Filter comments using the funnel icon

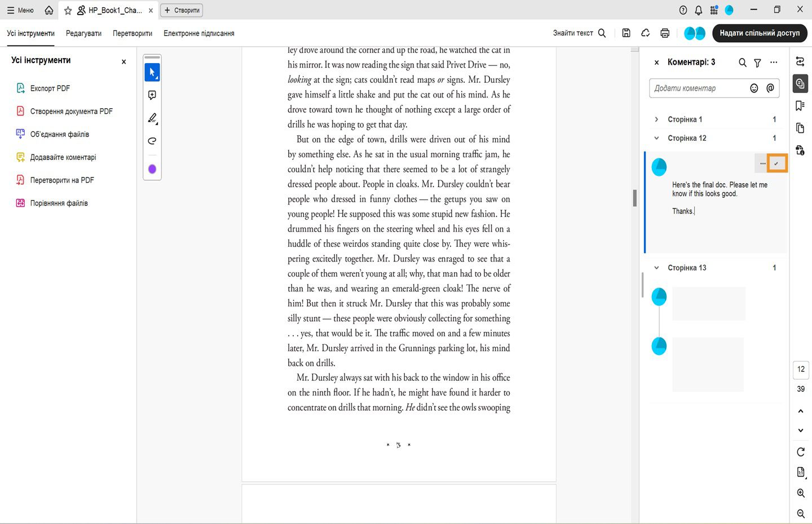tap(758, 63)
